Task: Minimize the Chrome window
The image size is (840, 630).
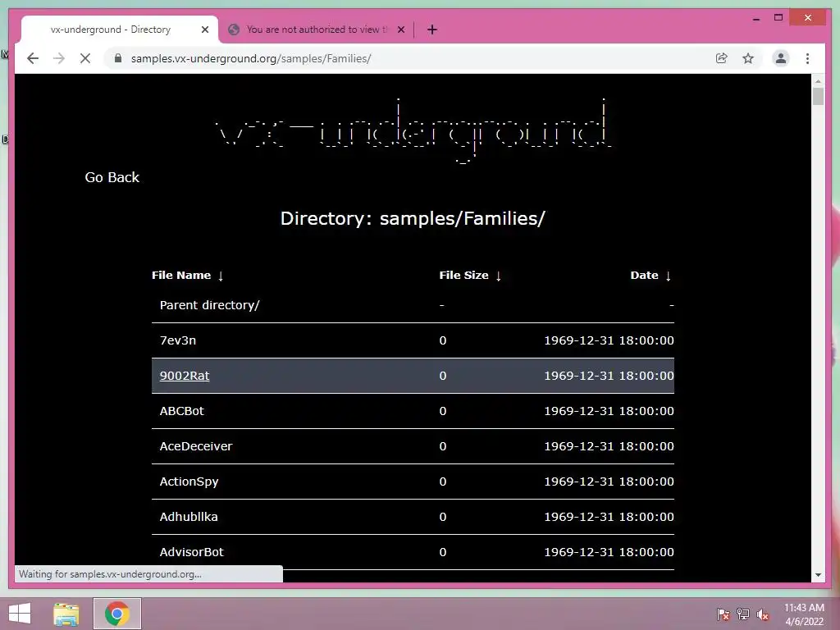Action: [x=756, y=18]
